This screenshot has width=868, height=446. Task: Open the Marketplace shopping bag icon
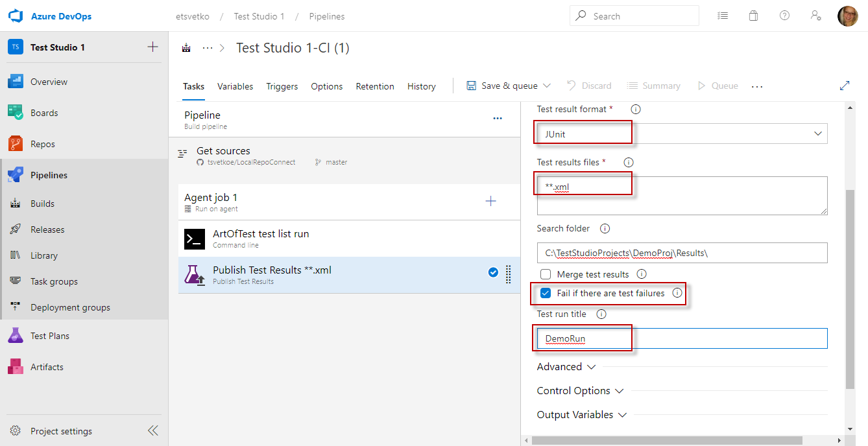(x=753, y=16)
